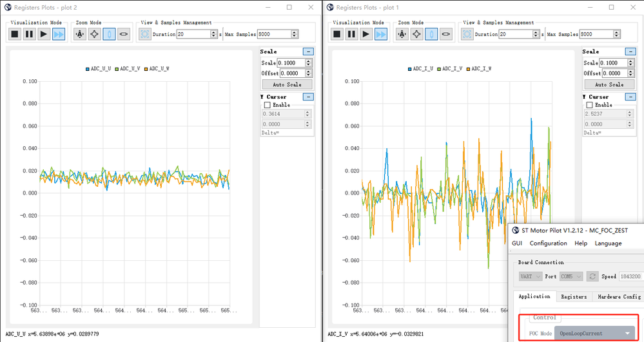
Task: Pause visualization in plot 2
Action: pyautogui.click(x=29, y=34)
